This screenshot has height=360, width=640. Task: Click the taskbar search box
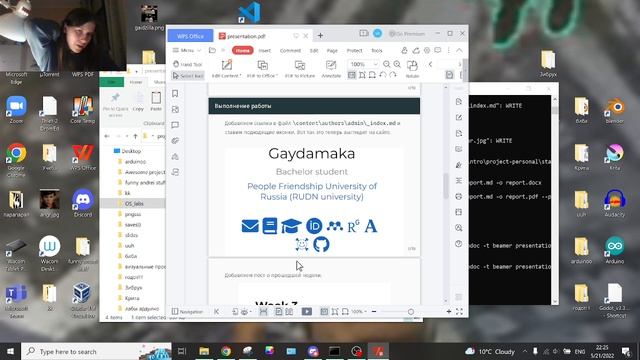point(96,351)
